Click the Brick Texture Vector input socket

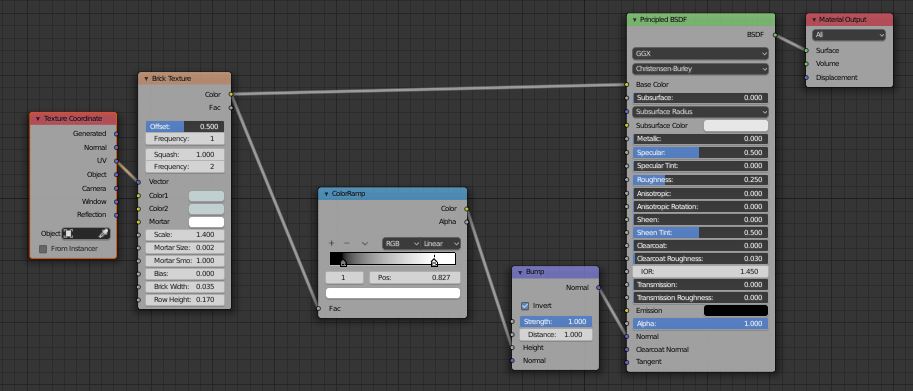coord(139,182)
